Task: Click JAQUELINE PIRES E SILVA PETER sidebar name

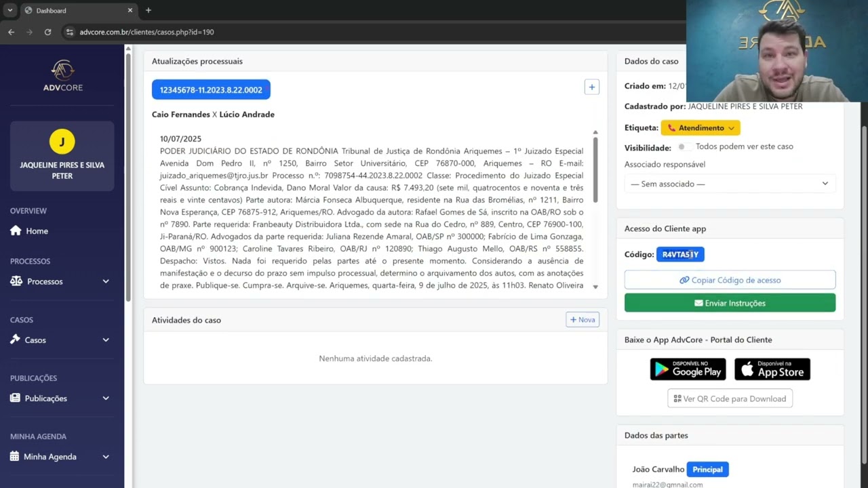Action: (x=62, y=170)
